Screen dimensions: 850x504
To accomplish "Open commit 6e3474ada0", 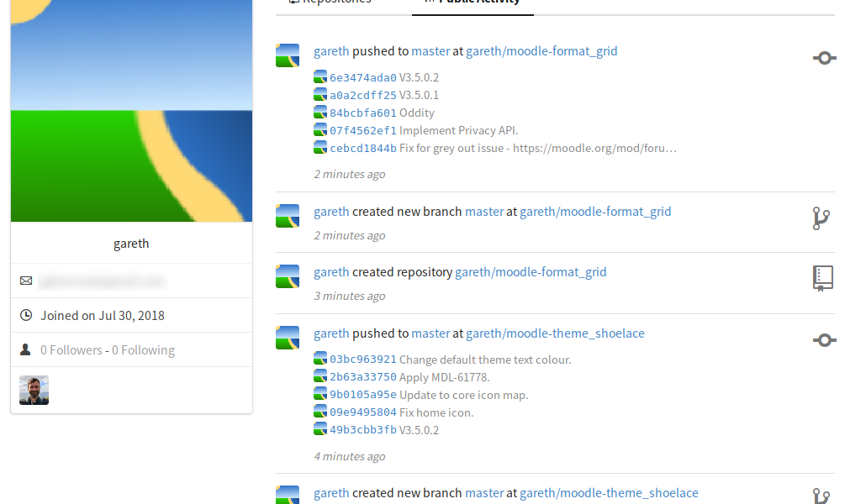I will tap(363, 77).
